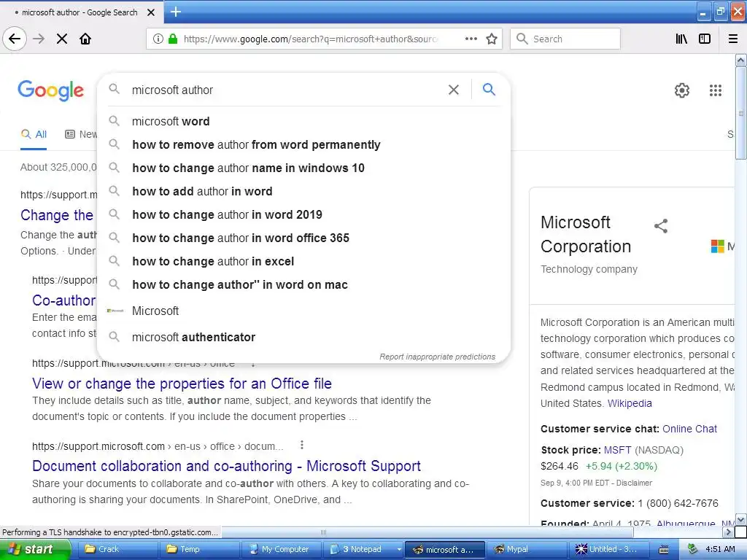This screenshot has width=747, height=560.
Task: Open My Computer from taskbar
Action: (280, 550)
